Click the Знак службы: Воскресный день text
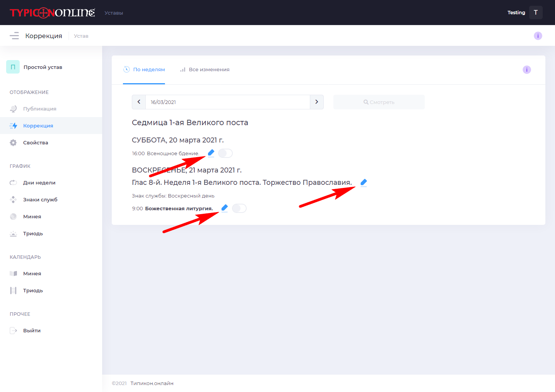 (173, 196)
